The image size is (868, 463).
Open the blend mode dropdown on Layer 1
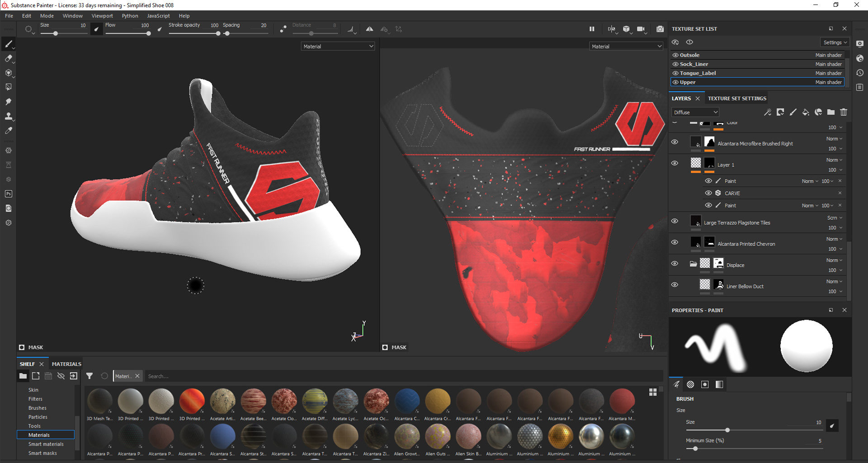click(834, 160)
